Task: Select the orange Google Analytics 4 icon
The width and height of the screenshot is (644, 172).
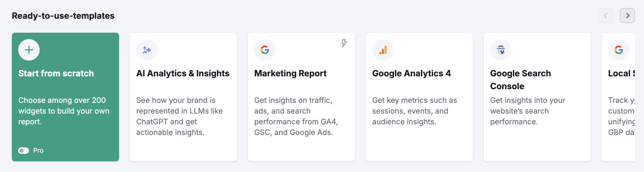Action: click(x=383, y=50)
